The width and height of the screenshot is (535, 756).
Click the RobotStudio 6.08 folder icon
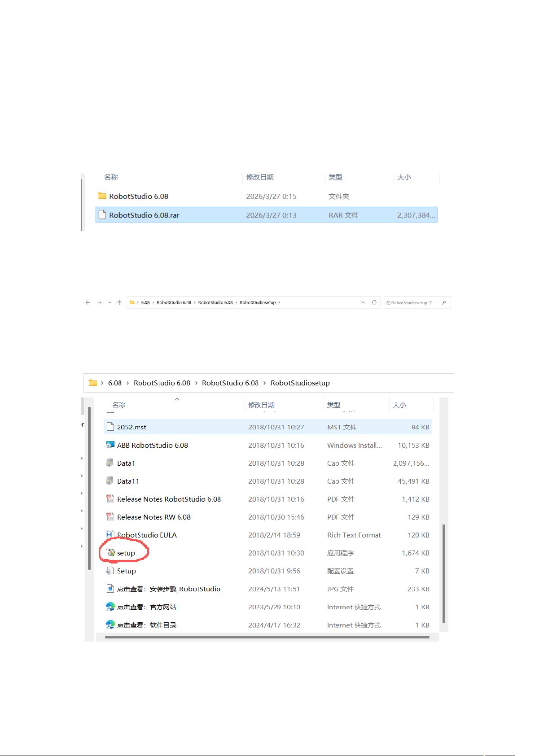click(102, 196)
